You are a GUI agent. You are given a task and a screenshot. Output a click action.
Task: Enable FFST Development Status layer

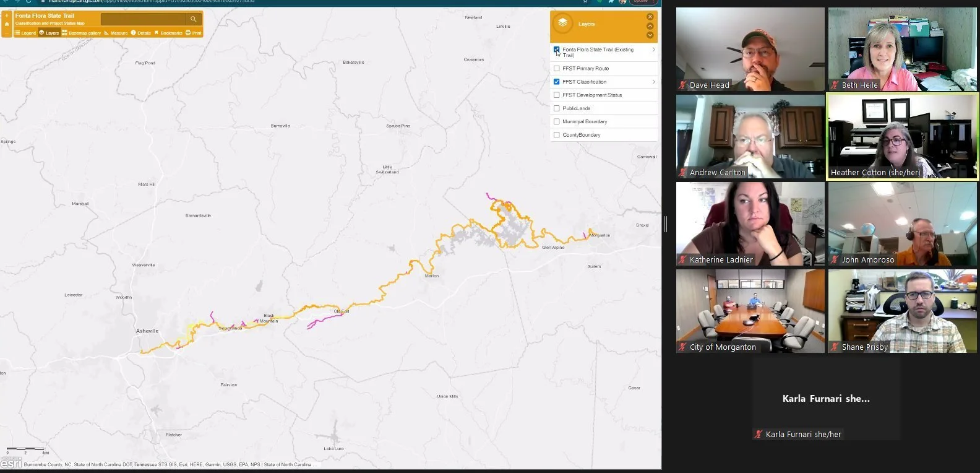557,95
